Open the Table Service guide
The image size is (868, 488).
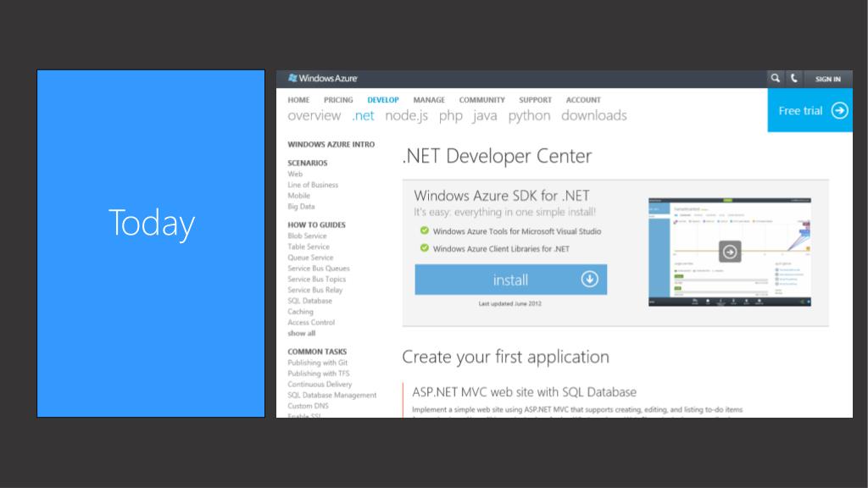coord(309,247)
